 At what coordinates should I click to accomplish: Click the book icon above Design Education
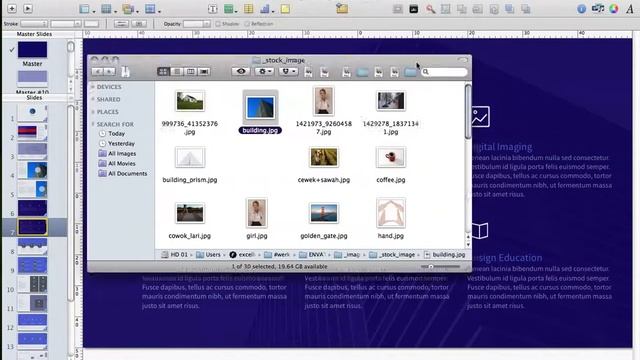pos(480,230)
